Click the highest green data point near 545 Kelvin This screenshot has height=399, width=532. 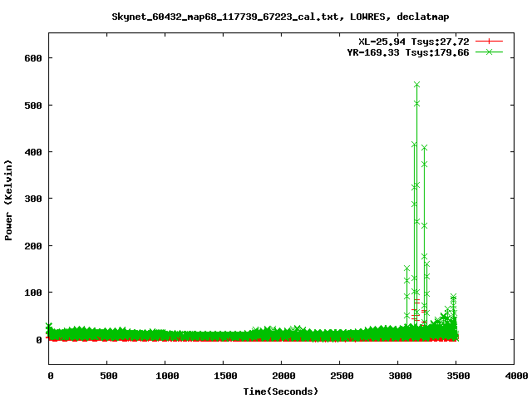[x=417, y=85]
